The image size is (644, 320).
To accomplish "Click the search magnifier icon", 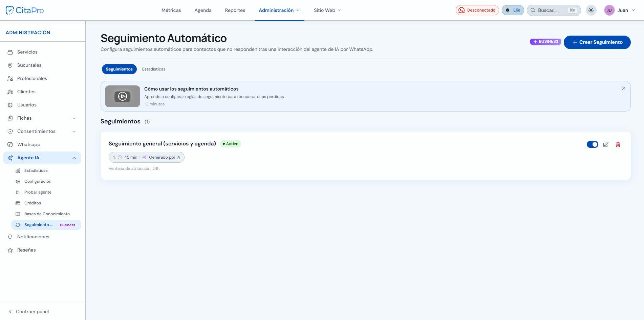I will tap(533, 10).
